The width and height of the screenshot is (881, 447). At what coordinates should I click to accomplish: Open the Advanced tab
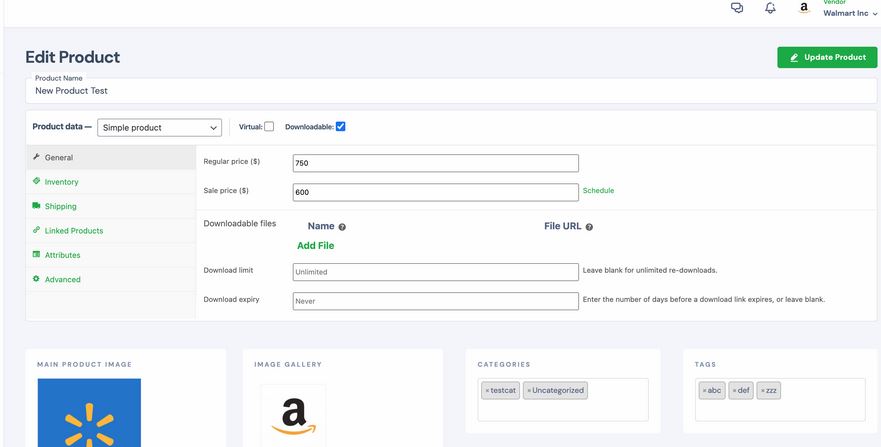click(x=62, y=280)
